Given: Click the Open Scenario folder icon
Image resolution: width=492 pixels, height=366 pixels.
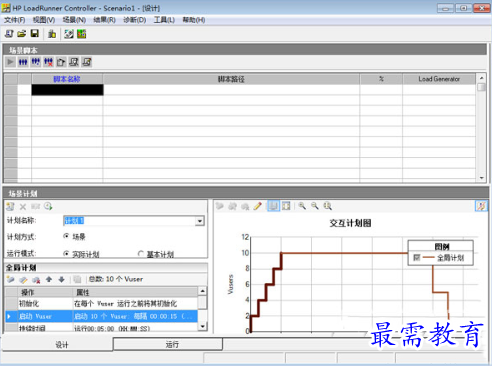Looking at the screenshot, I should tap(22, 34).
